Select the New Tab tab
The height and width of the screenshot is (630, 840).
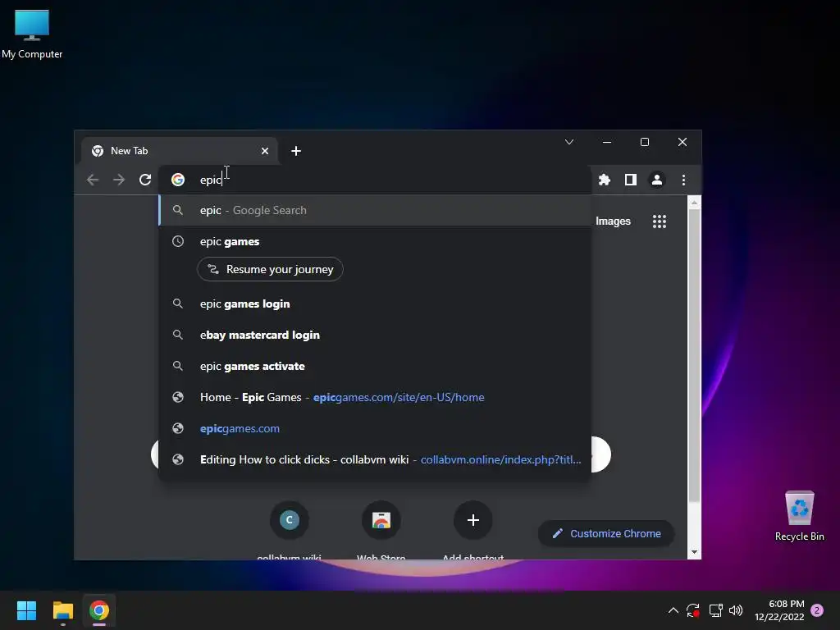(x=179, y=151)
